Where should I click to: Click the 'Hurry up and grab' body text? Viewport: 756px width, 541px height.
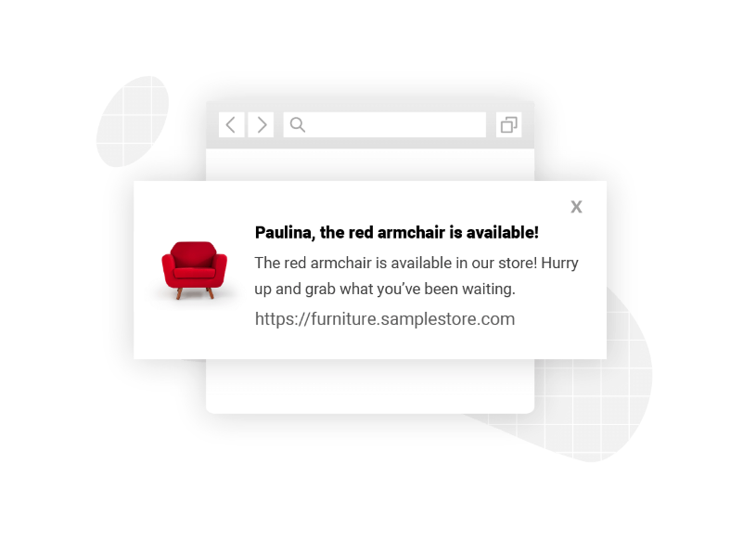tap(416, 276)
